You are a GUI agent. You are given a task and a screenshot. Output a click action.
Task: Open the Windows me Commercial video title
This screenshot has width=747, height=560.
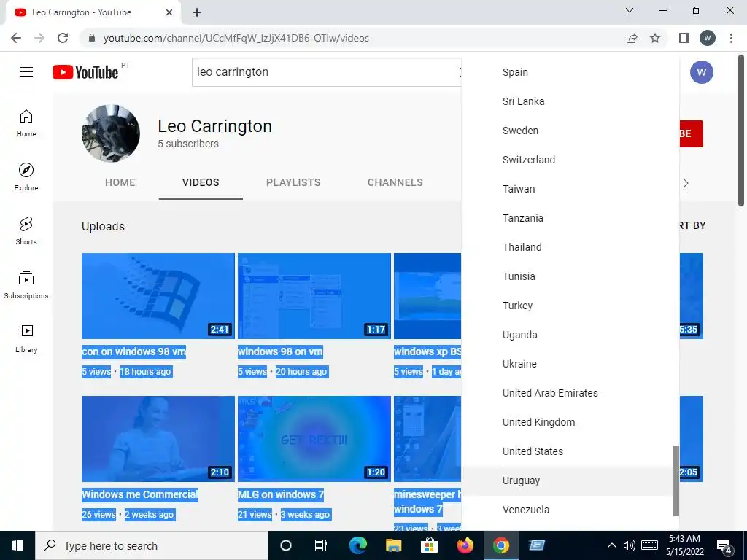coord(140,494)
